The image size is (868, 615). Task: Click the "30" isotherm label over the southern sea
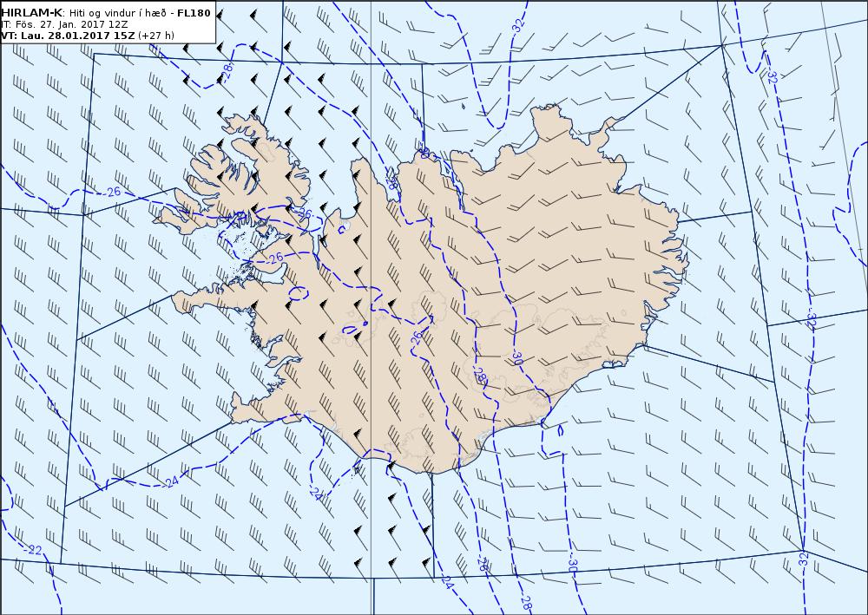(573, 566)
